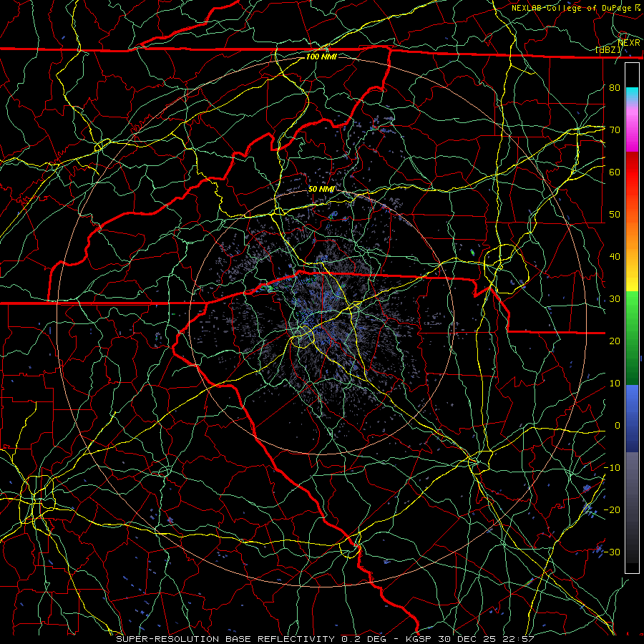Click the Super-Resolution Base Reflectivity caption at the bottom

(326, 639)
